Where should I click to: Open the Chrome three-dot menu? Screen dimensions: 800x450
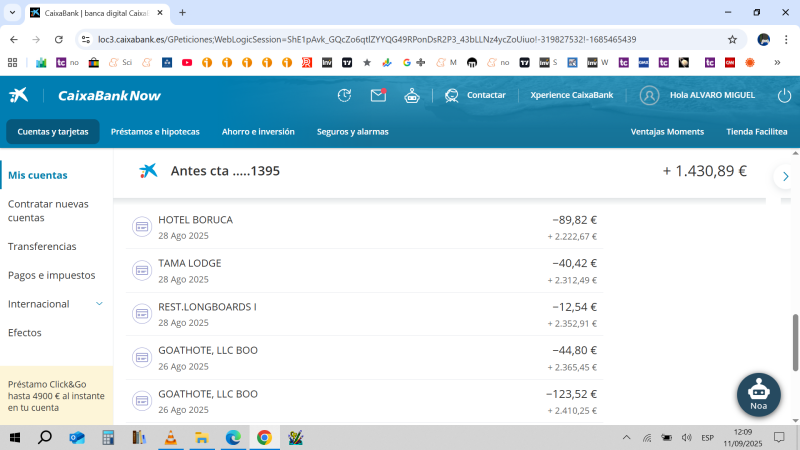tap(786, 39)
